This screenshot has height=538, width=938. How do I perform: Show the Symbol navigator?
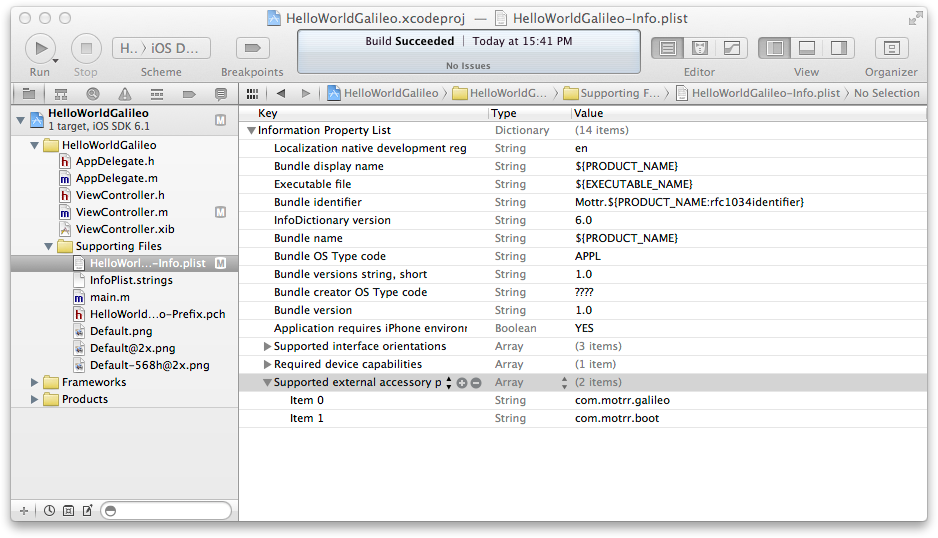click(x=60, y=93)
